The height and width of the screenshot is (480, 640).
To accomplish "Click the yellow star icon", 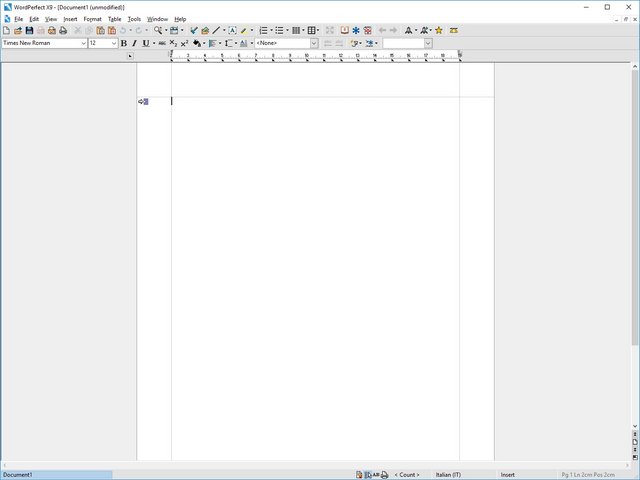I will tap(439, 31).
